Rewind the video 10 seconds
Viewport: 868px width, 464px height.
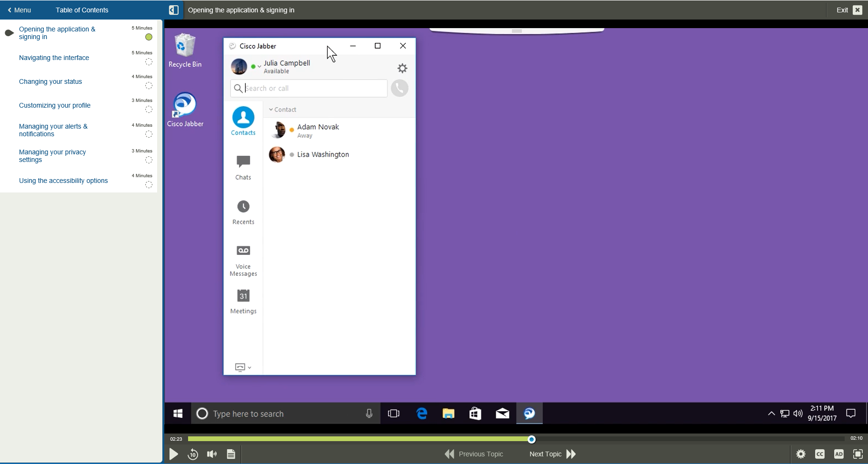tap(193, 454)
